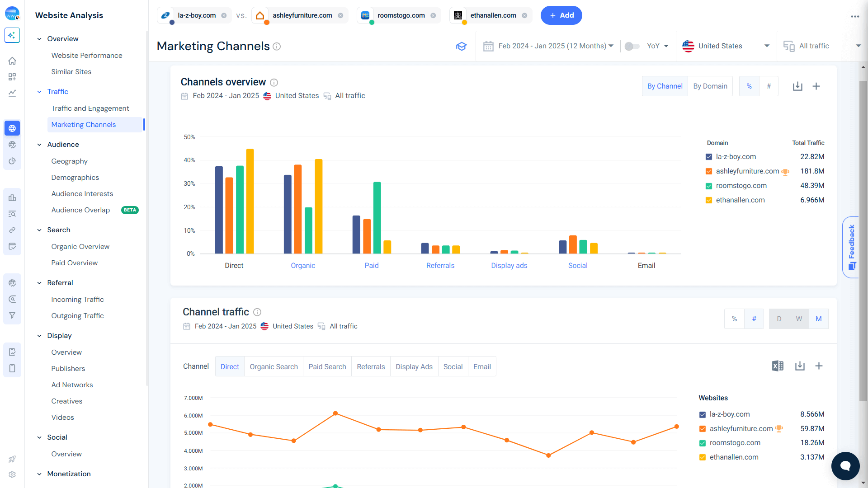Collapse the Display sidebar section
The image size is (868, 488).
(x=39, y=336)
